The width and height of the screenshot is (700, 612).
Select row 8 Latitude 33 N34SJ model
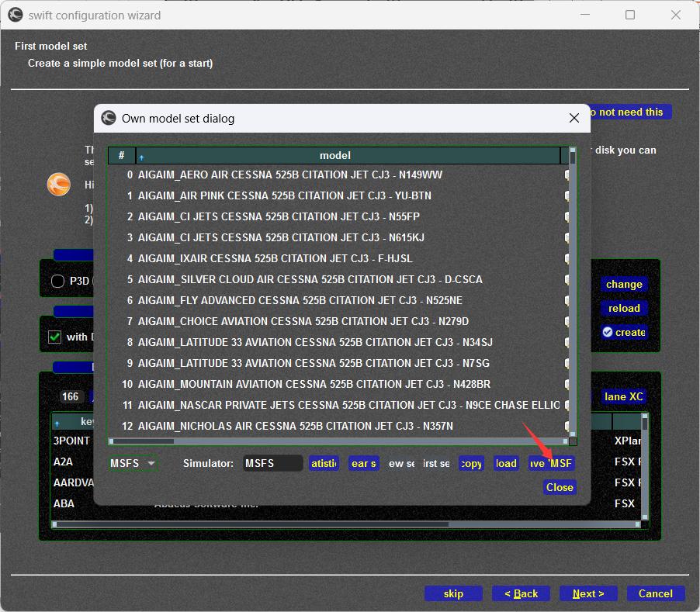click(338, 342)
